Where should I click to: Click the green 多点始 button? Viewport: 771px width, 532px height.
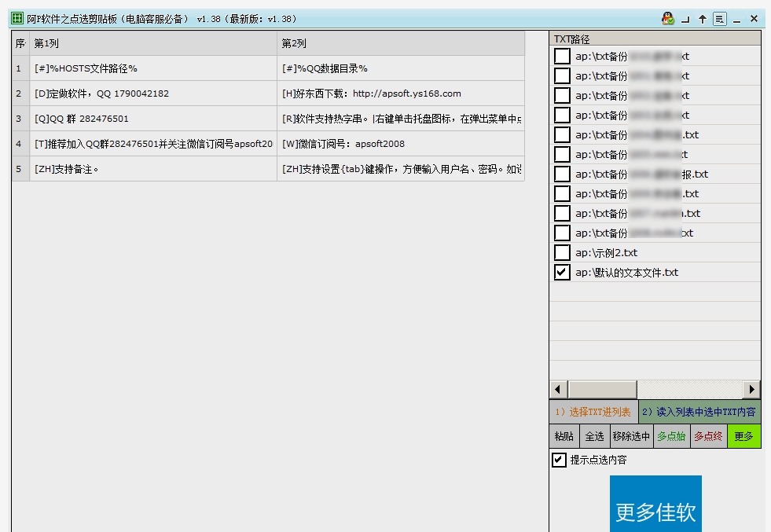[x=672, y=436]
